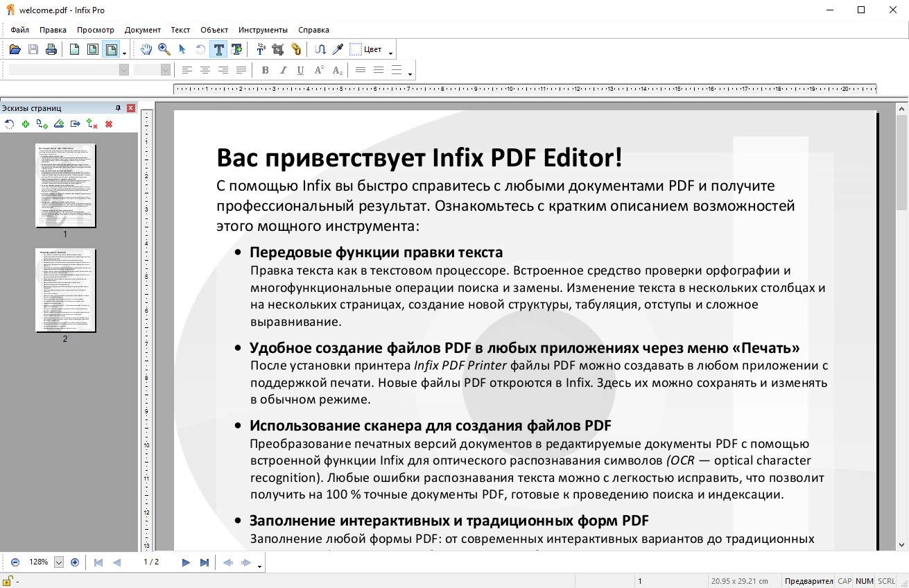Select the Link chain tool
Screen dimensions: 909x588
[x=296, y=49]
